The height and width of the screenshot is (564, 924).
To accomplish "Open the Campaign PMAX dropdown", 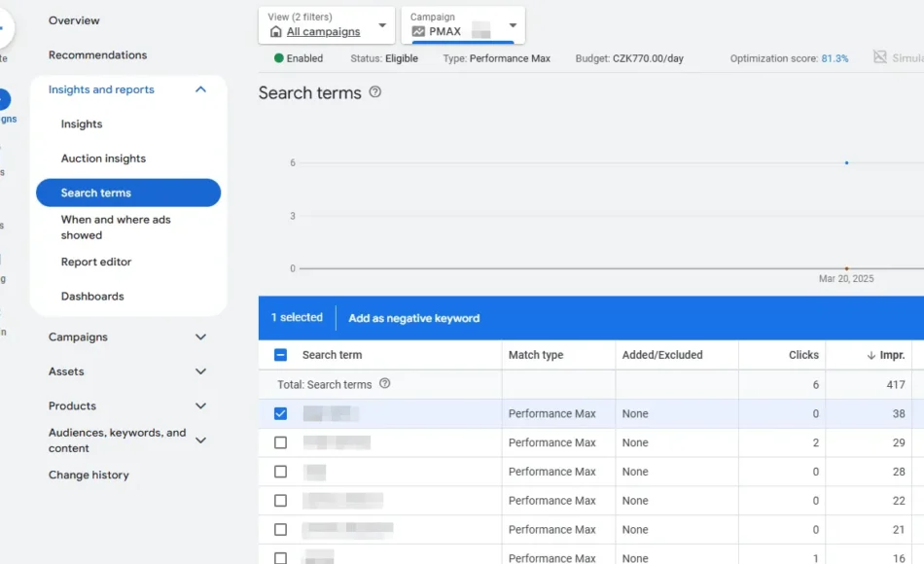I will tap(462, 25).
